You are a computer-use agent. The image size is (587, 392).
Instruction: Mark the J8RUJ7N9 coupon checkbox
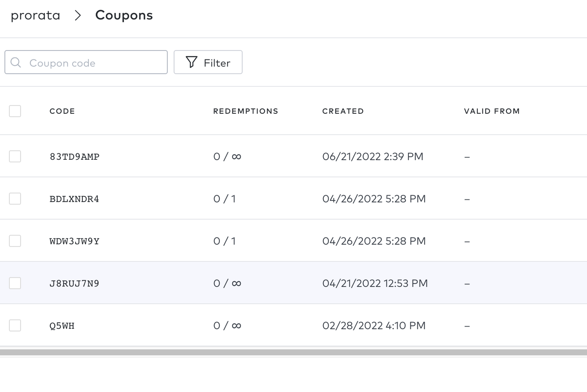(x=15, y=283)
